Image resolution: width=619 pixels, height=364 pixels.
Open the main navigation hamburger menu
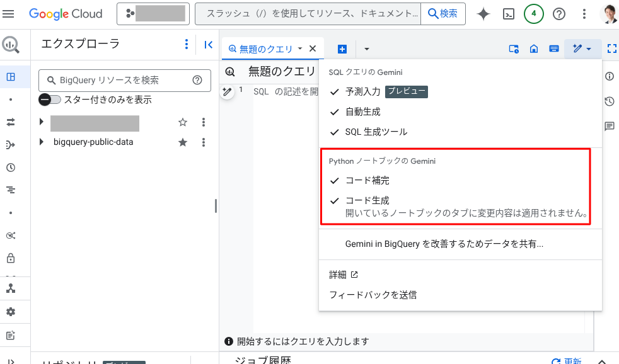(x=8, y=14)
